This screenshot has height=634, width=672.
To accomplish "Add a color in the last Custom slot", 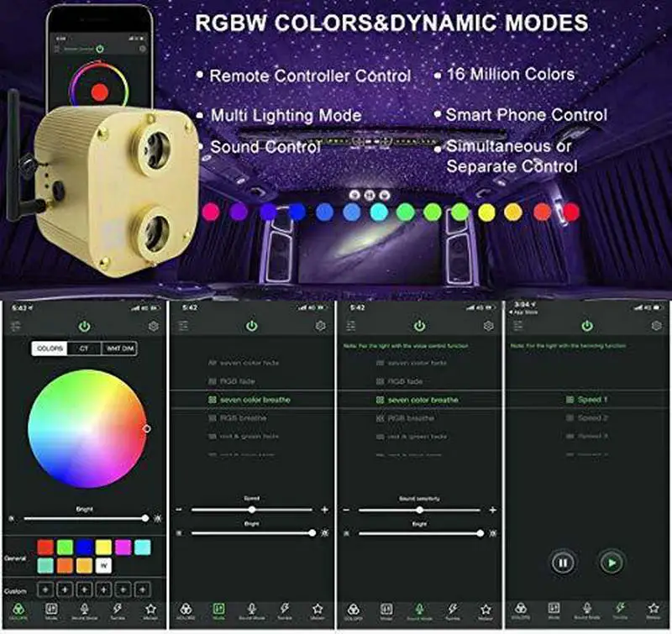I will point(143,589).
